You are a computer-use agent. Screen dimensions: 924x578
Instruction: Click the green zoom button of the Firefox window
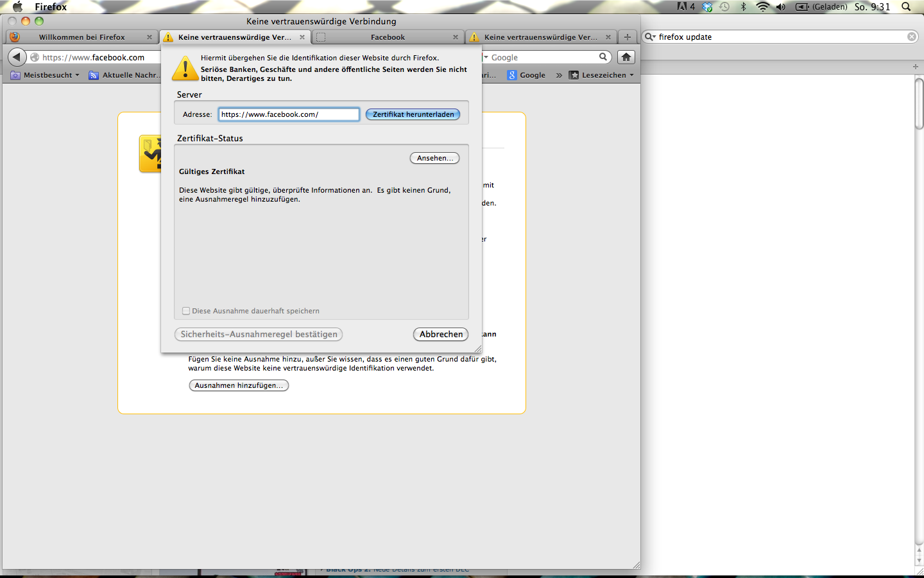click(x=39, y=21)
